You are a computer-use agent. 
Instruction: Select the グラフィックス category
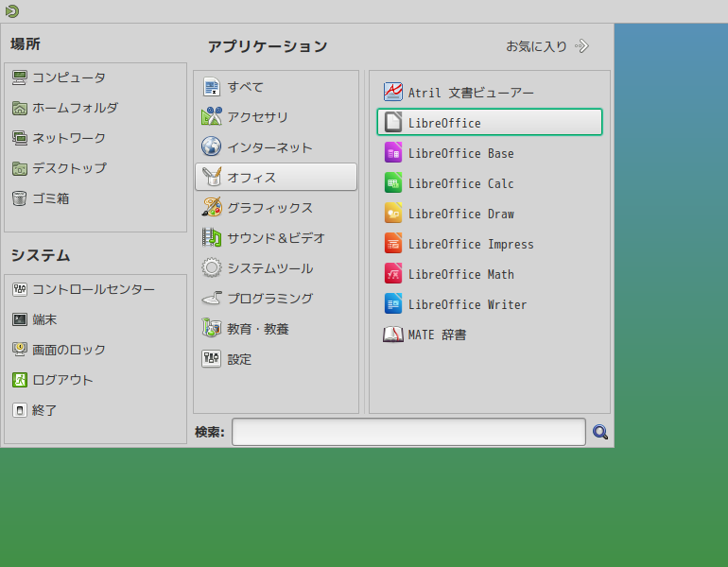[x=276, y=207]
